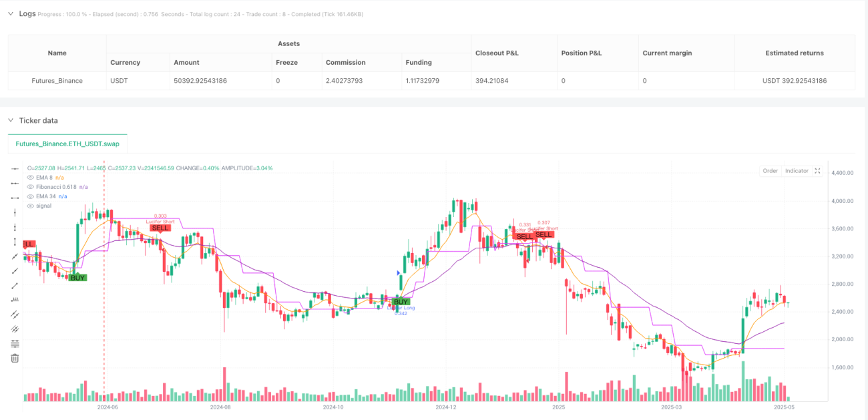868x420 pixels.
Task: Pick the price line tool with number label
Action: coord(15,299)
